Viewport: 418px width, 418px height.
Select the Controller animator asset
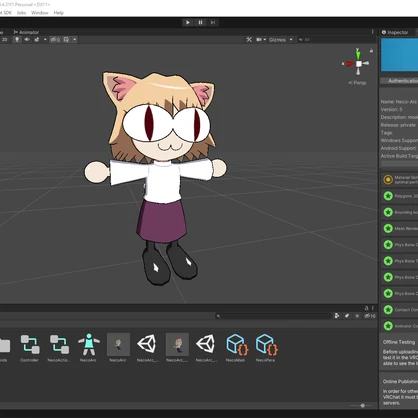(30, 348)
